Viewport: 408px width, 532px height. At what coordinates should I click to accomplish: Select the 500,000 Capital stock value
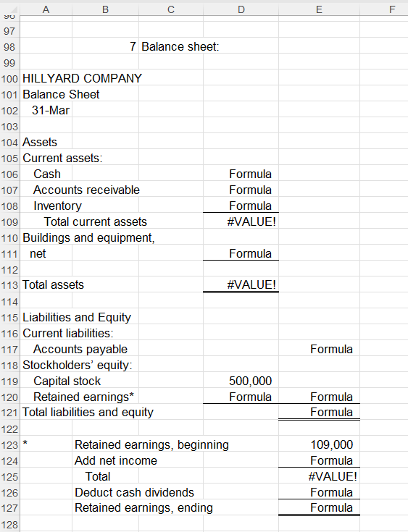tap(241, 381)
